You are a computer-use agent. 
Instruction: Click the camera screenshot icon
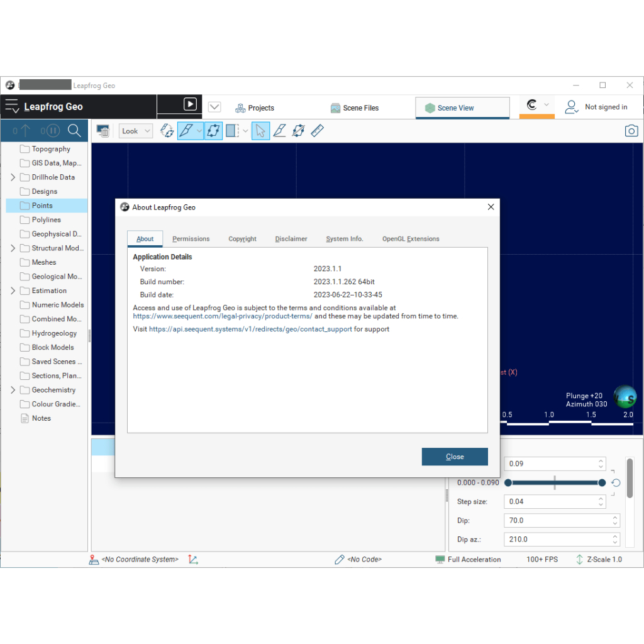[x=631, y=131]
